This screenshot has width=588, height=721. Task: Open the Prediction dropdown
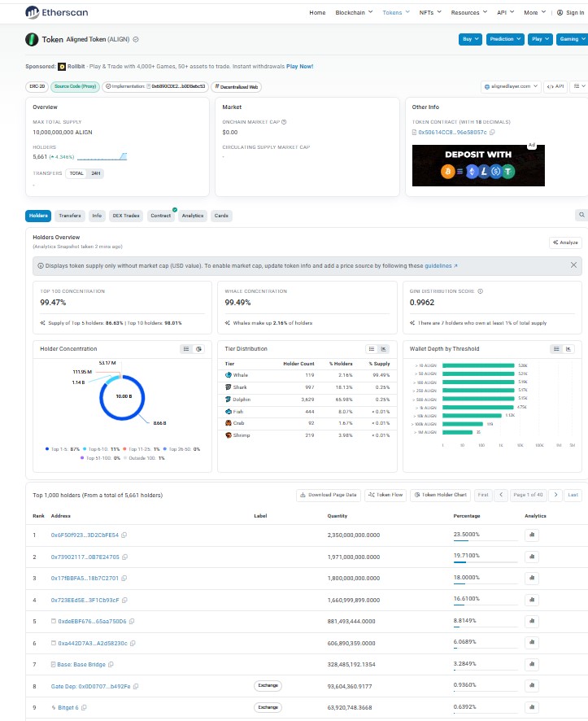click(505, 39)
